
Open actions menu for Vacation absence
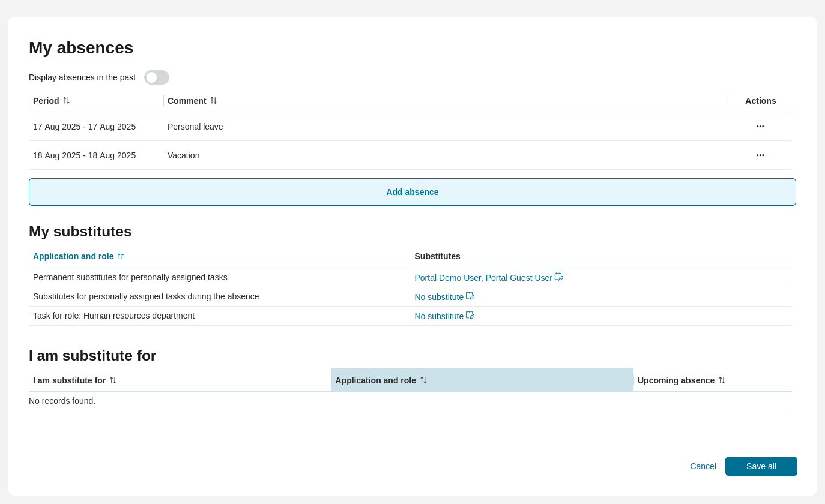[x=760, y=155]
